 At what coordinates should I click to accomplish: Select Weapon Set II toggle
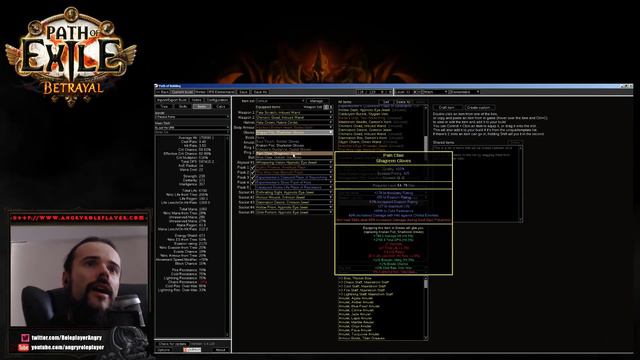pos(330,107)
